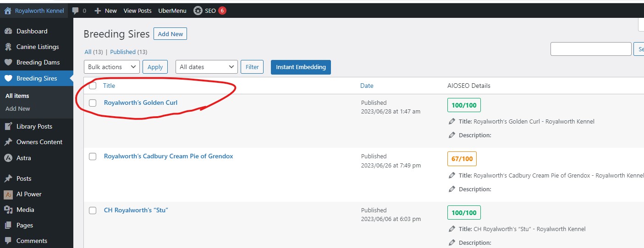Image resolution: width=644 pixels, height=248 pixels.
Task: Click the Astra logo icon in sidebar
Action: 8,158
